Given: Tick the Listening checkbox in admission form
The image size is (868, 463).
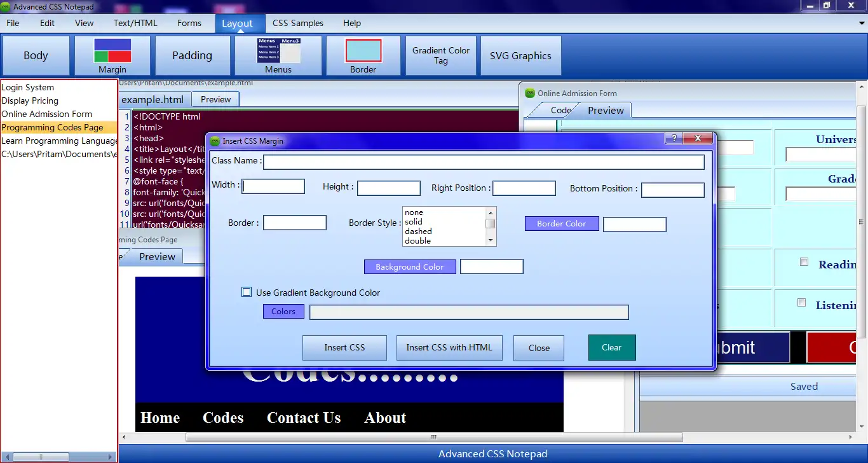Looking at the screenshot, I should click(x=801, y=303).
